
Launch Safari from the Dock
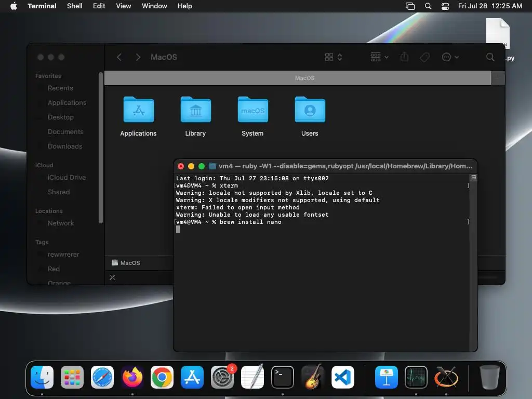coord(102,377)
